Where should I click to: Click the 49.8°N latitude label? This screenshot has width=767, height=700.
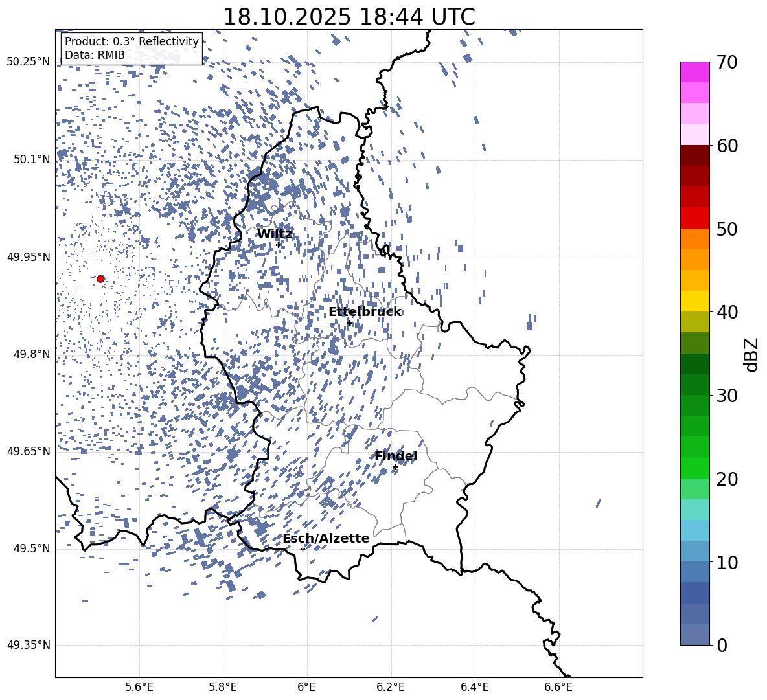tap(31, 354)
